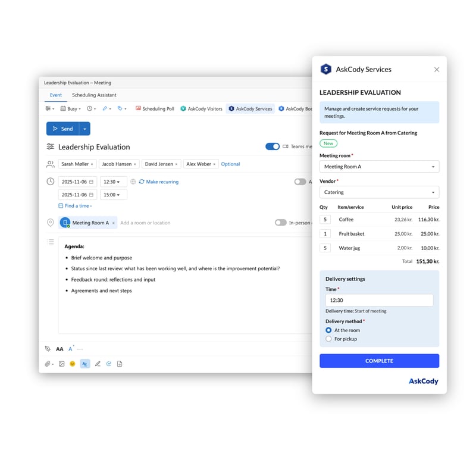This screenshot has height=450, width=476.
Task: Open the Busy status dropdown
Action: click(x=70, y=109)
